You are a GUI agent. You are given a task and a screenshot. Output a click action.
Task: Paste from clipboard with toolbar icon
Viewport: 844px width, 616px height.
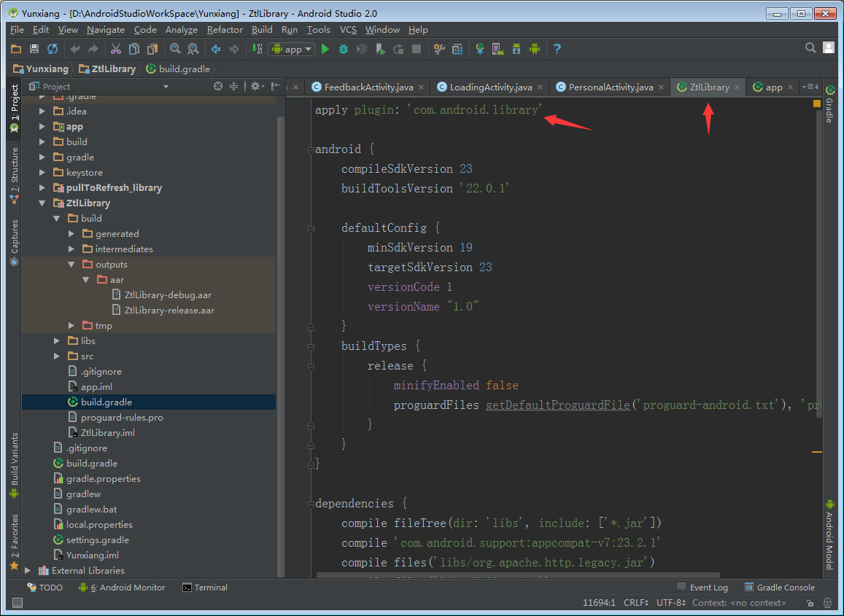coord(152,49)
